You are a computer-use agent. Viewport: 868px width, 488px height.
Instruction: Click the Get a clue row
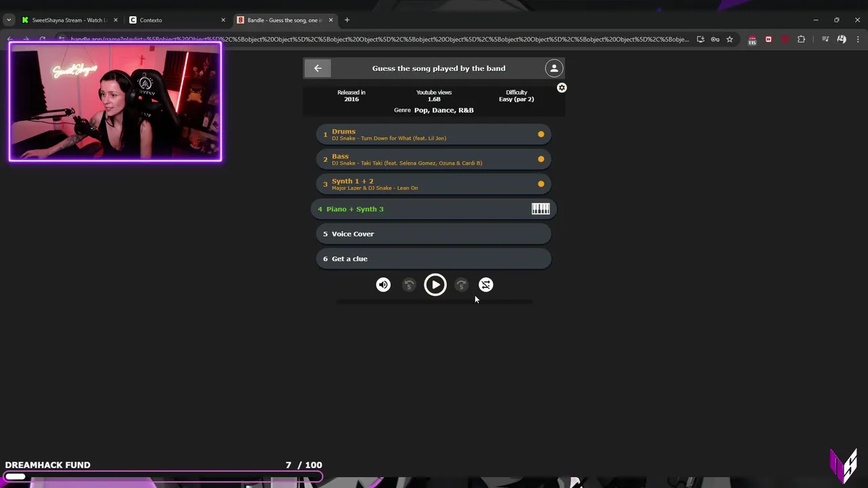coord(434,258)
